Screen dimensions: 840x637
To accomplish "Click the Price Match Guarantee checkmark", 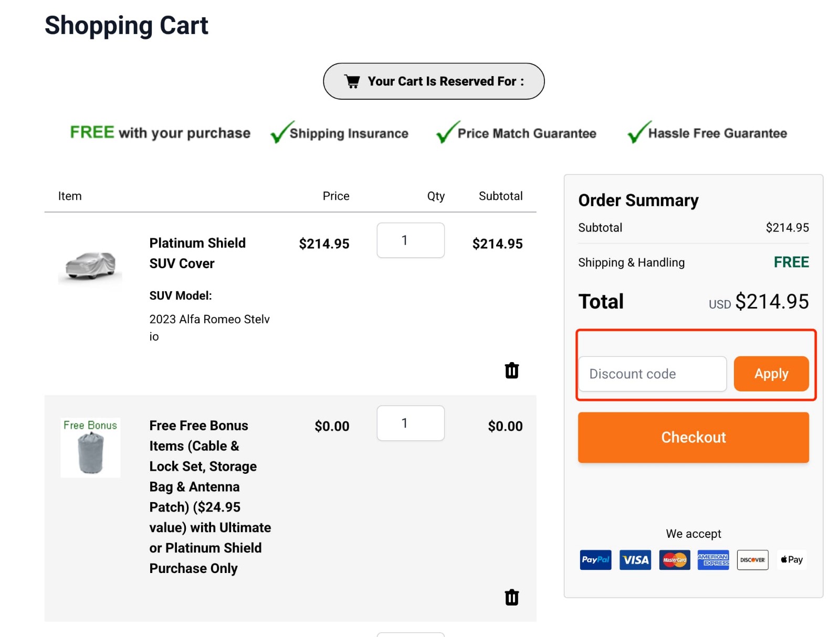I will click(445, 133).
